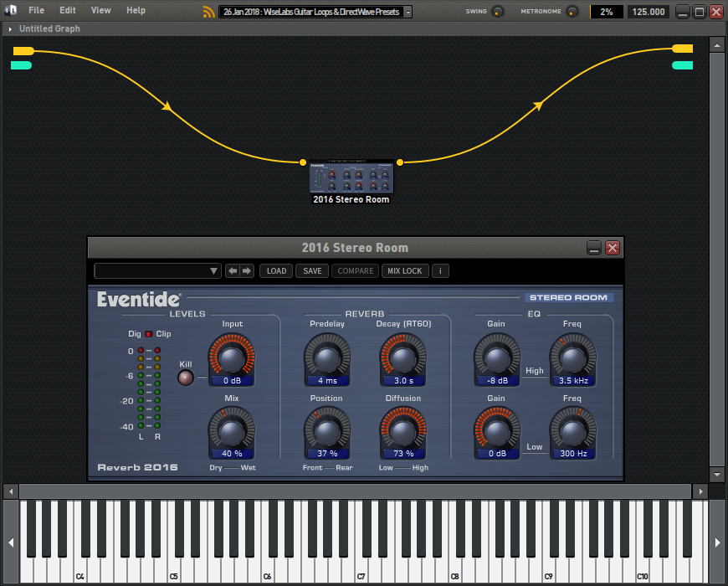Click the Diffusion knob
This screenshot has height=586, width=728.
403,431
